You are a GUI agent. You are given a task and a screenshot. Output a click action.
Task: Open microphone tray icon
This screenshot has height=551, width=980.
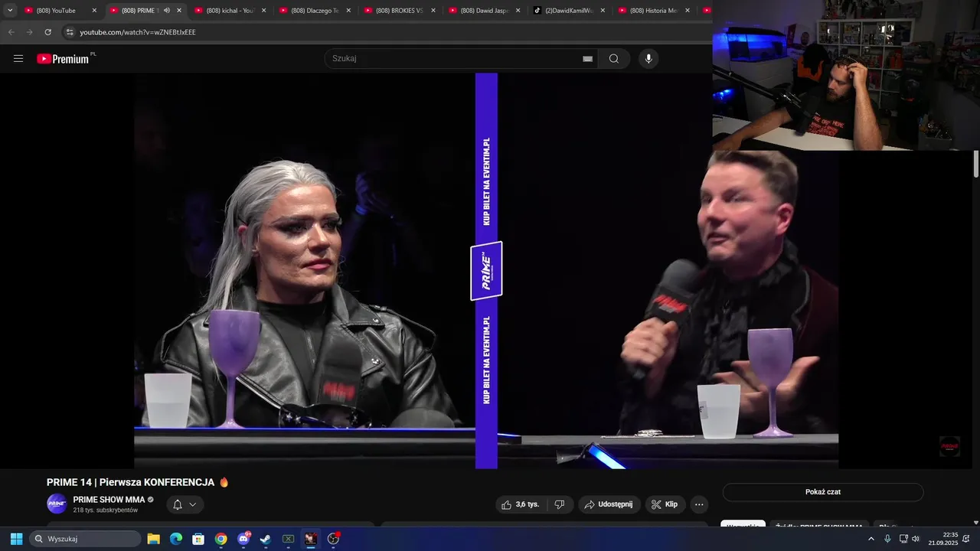887,539
